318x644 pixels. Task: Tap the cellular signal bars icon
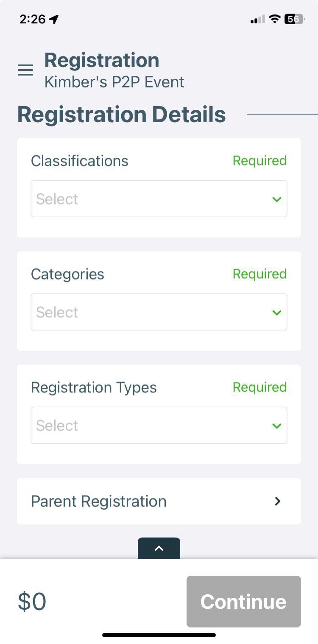coord(257,20)
